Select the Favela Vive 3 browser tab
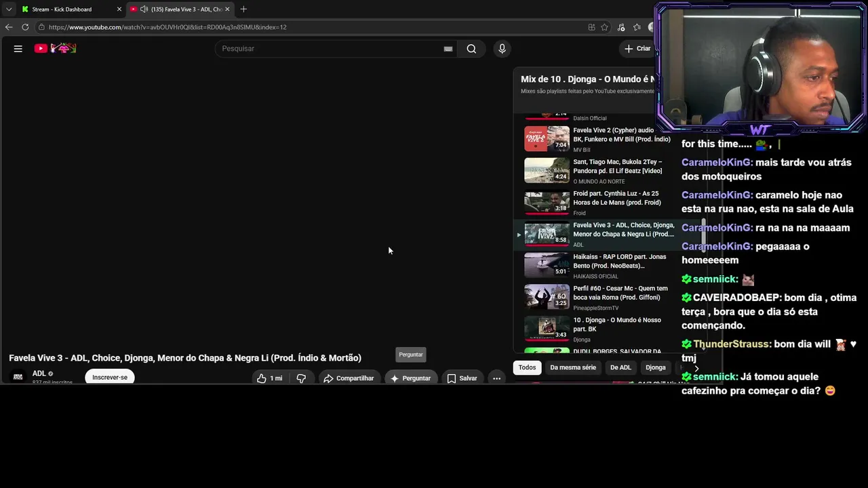 180,9
